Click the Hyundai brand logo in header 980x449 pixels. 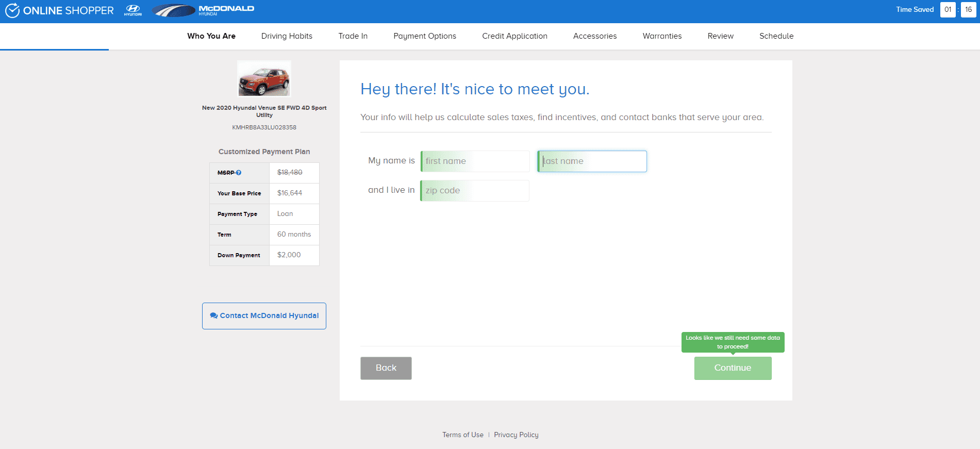click(133, 10)
